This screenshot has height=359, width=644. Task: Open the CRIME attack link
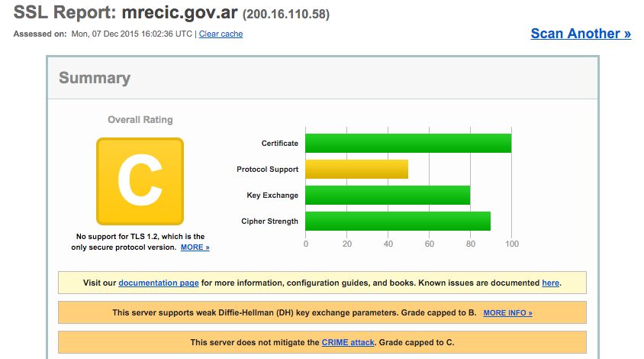click(x=348, y=342)
